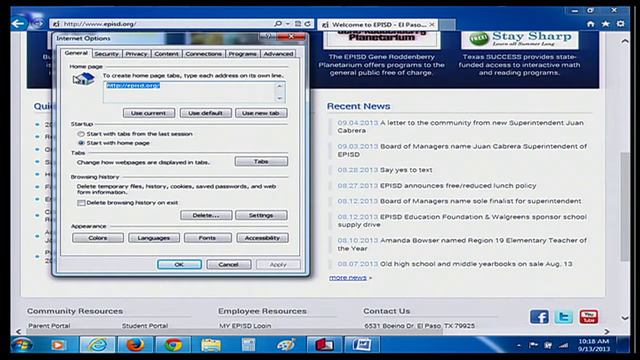Open the Fonts button

(x=207, y=238)
